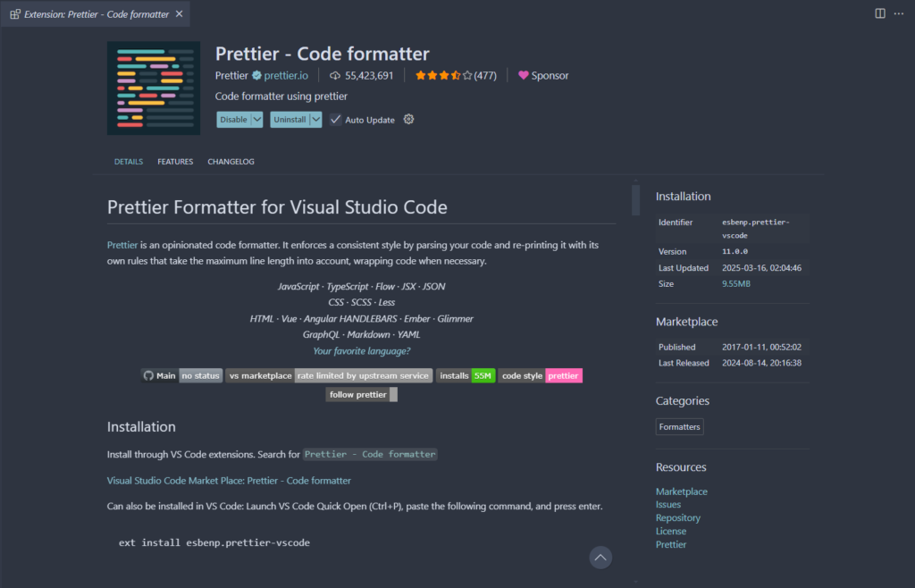The height and width of the screenshot is (588, 915).
Task: Click the Sponsor heart icon
Action: pos(523,75)
